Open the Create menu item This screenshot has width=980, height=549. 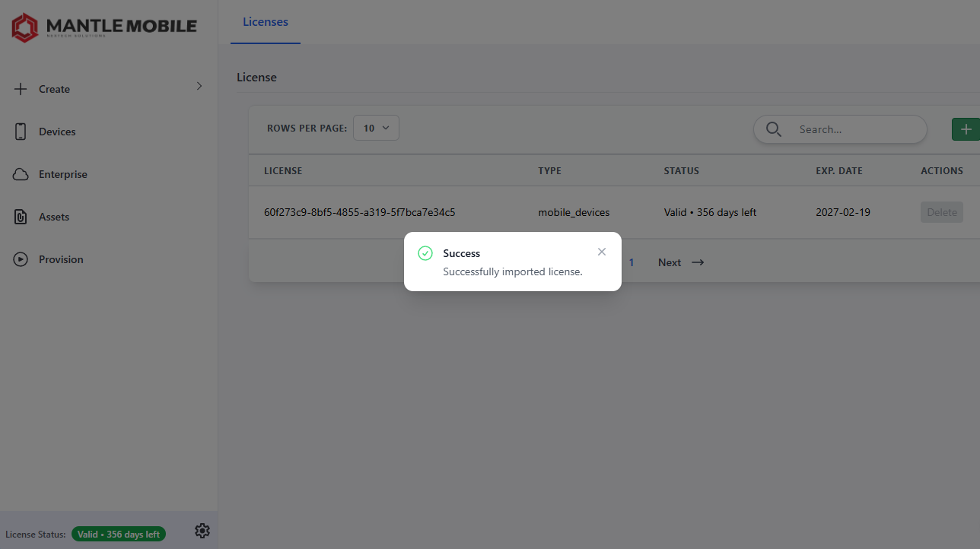pyautogui.click(x=54, y=89)
